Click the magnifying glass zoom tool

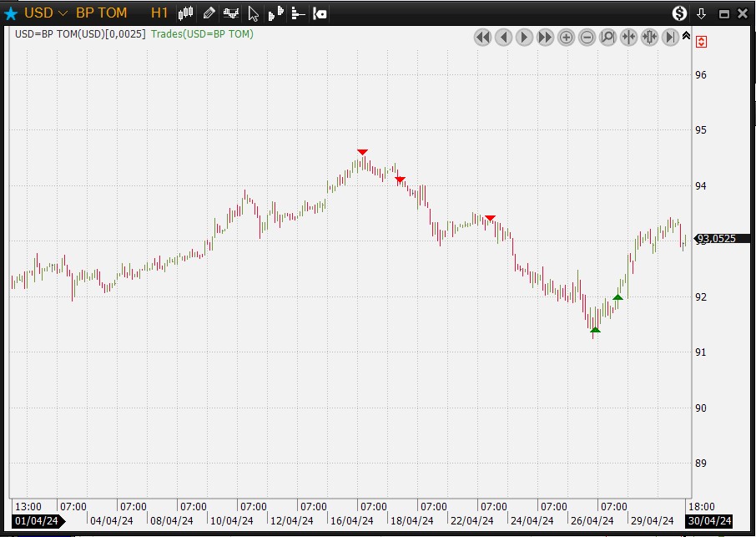(607, 37)
